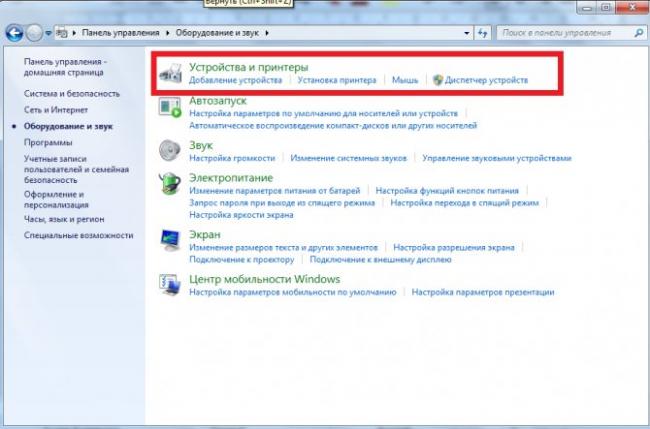650x429 pixels.
Task: Click Подключение к проектору link
Action: pyautogui.click(x=242, y=259)
